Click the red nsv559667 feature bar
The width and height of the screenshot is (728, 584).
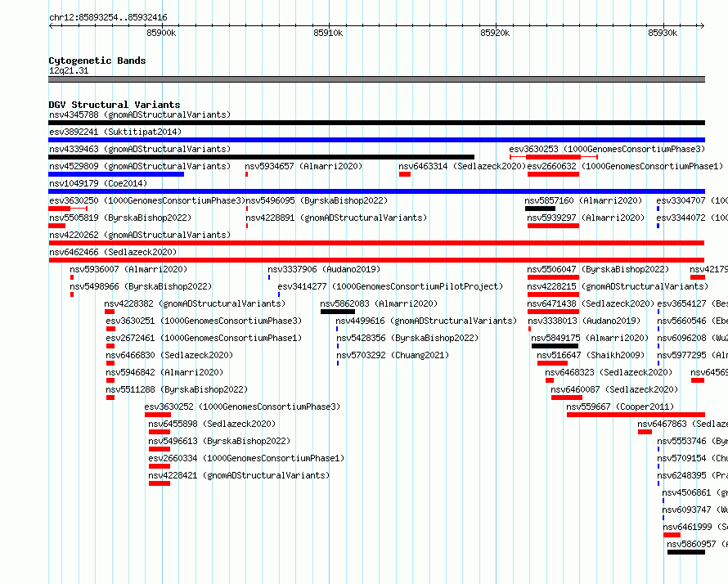(x=636, y=415)
